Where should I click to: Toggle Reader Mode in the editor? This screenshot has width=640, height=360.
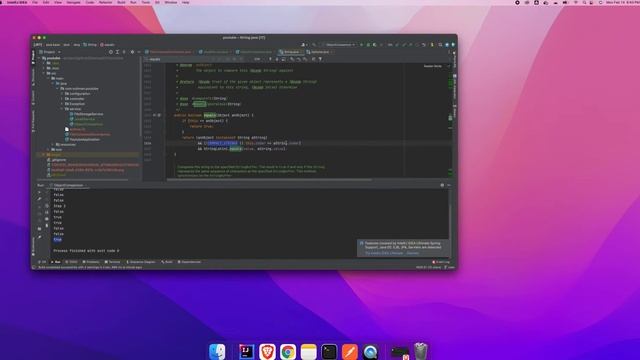pos(432,66)
